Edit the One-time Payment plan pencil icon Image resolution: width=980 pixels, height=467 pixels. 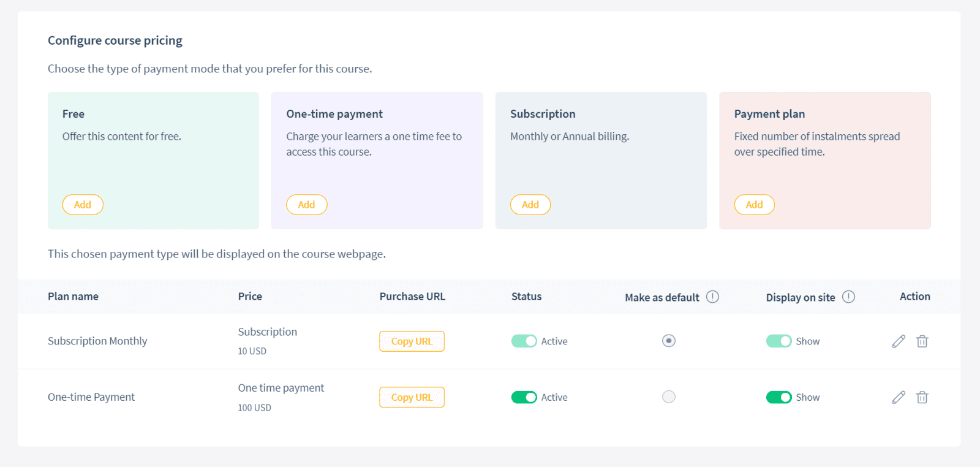(x=899, y=397)
